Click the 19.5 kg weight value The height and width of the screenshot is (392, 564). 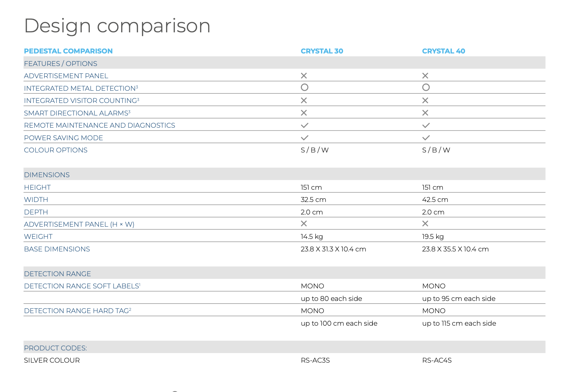tap(433, 237)
